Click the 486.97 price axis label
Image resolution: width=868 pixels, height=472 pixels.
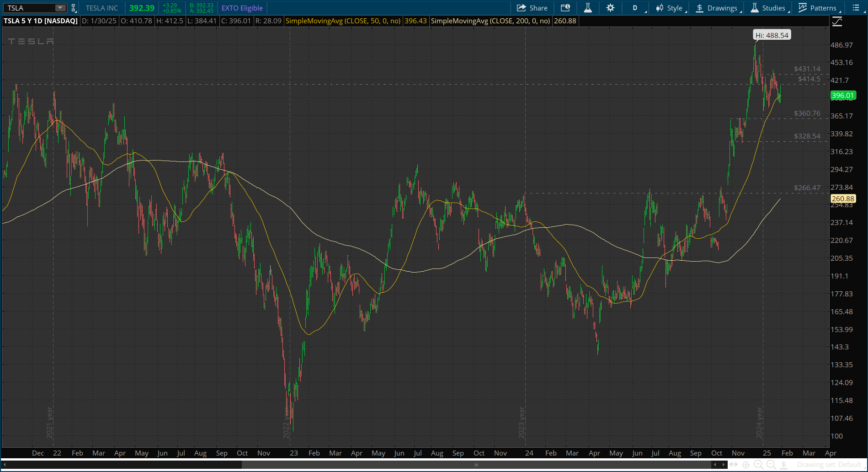pos(841,45)
